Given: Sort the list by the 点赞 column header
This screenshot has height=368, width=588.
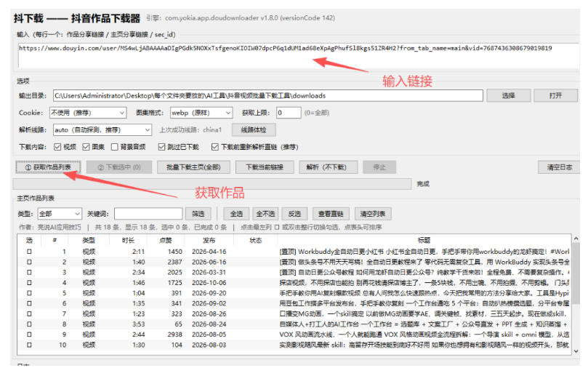Looking at the screenshot, I should 166,241.
